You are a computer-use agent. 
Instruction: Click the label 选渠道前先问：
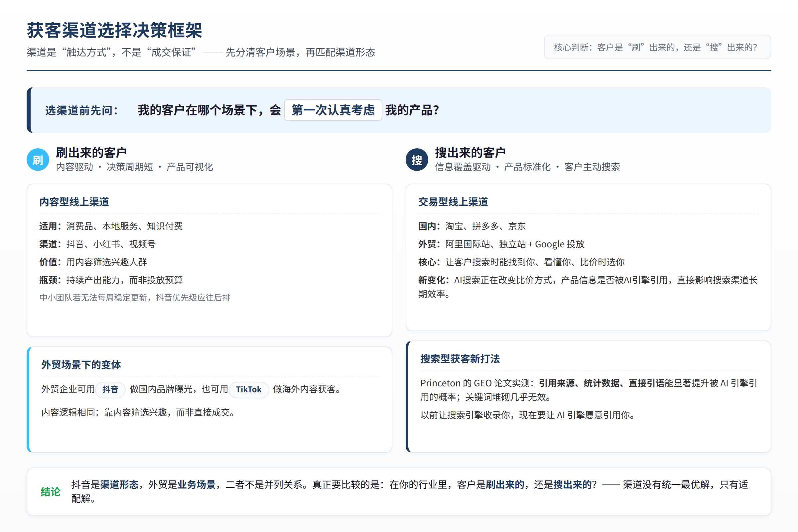pyautogui.click(x=82, y=110)
